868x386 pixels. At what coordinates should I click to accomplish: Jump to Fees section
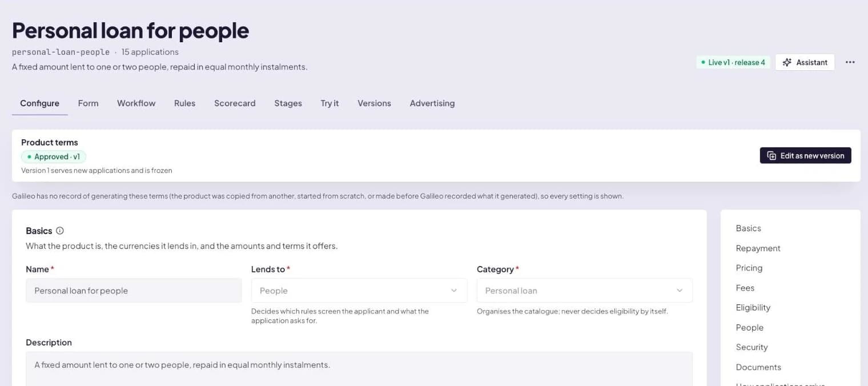coord(745,288)
